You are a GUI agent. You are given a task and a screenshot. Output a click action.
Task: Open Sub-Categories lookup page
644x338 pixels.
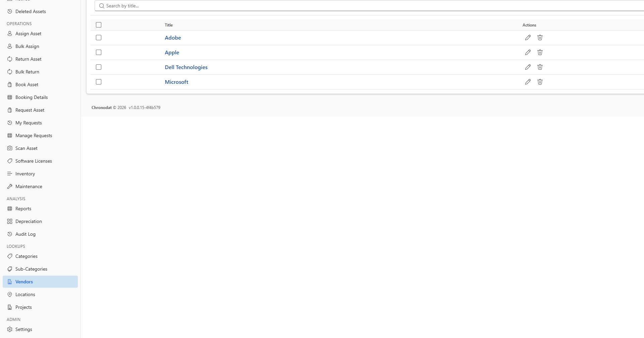[x=40, y=269]
